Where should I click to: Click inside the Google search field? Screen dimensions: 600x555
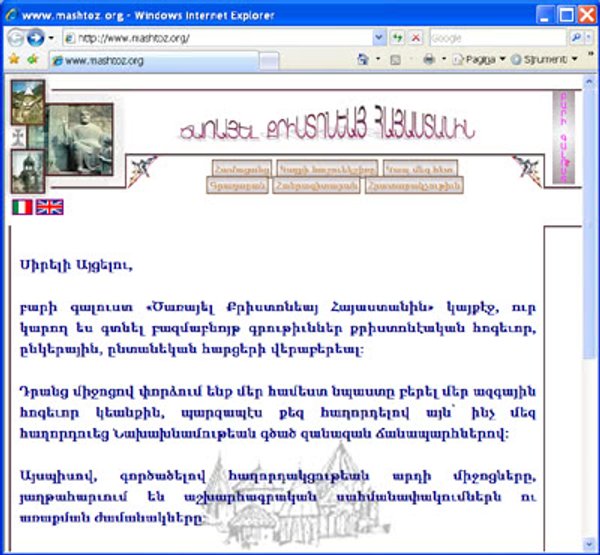click(x=495, y=38)
